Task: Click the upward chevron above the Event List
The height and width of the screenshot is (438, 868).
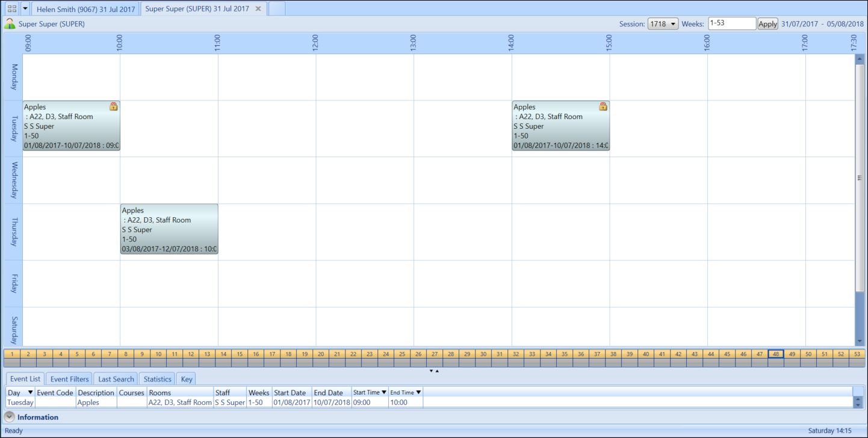Action: click(438, 371)
